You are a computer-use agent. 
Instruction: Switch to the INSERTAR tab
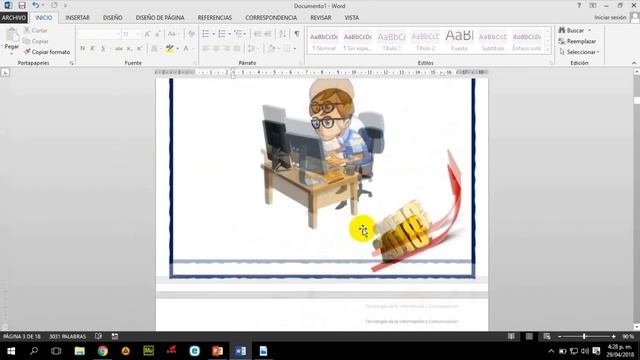(x=77, y=18)
